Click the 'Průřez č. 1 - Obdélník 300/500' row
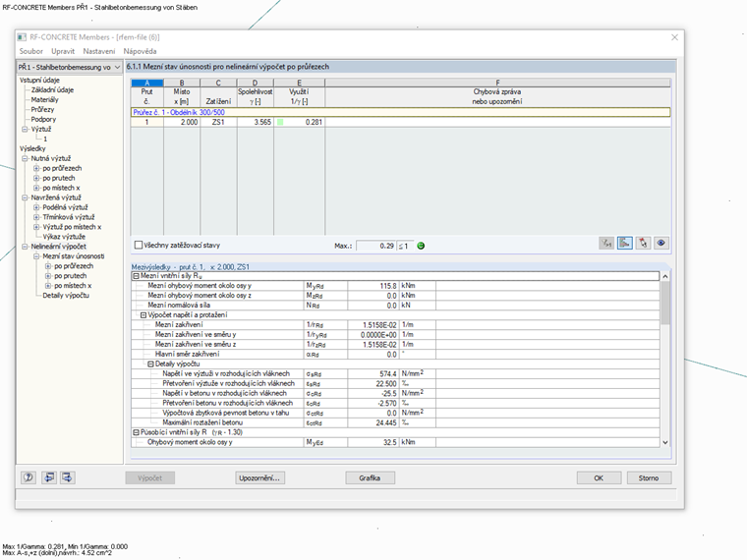Viewport: 747px width, 560px height. coord(401,112)
